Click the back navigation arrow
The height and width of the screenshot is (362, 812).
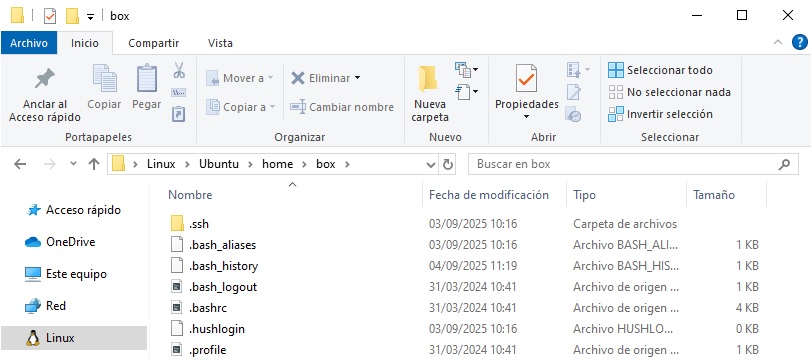tap(20, 164)
